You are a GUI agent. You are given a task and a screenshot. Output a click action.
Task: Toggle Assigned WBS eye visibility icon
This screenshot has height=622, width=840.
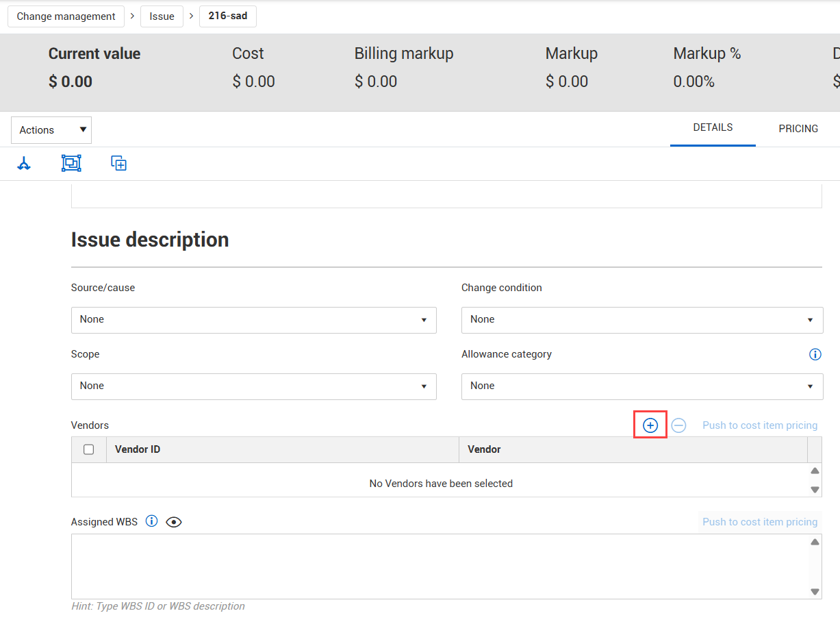[x=174, y=522]
